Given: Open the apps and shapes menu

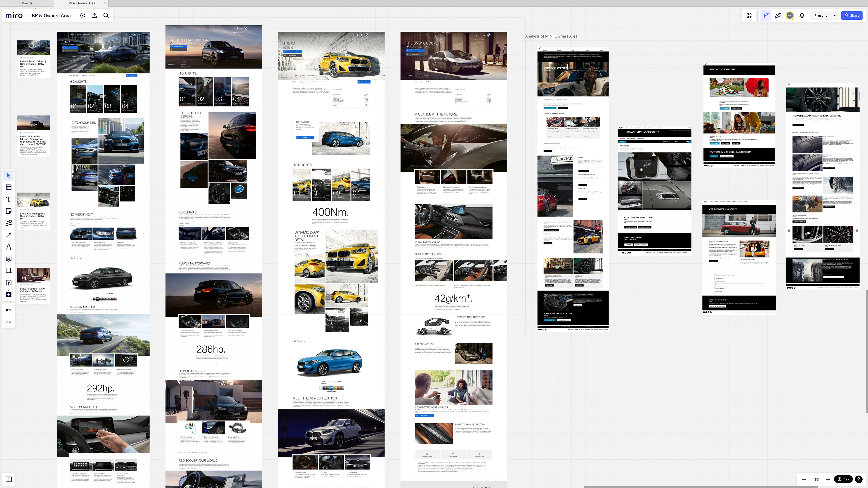Looking at the screenshot, I should [749, 16].
